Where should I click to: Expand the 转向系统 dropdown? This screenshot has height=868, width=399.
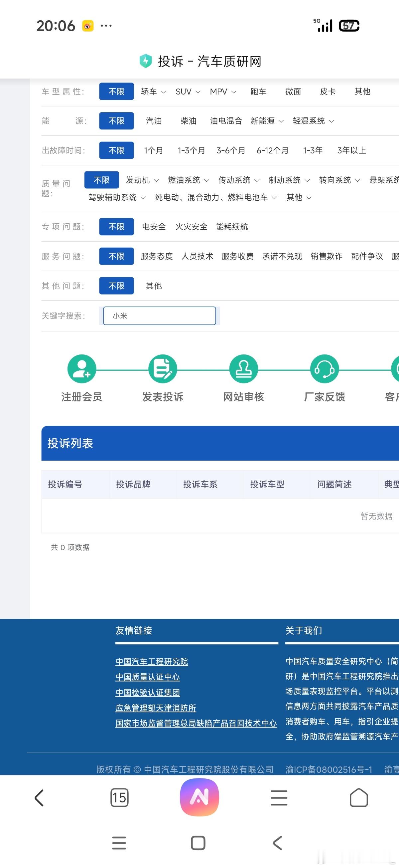[340, 180]
